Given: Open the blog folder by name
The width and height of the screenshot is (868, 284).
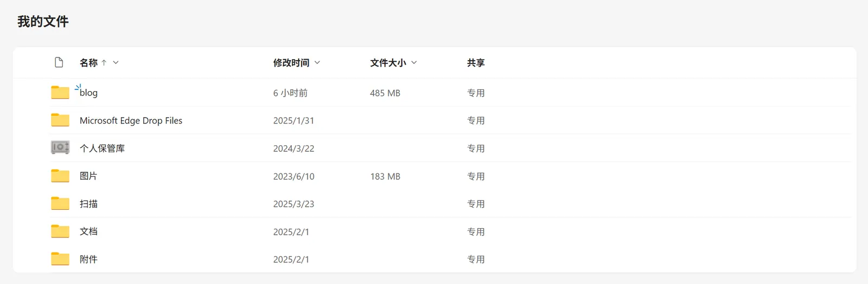Looking at the screenshot, I should [x=88, y=93].
